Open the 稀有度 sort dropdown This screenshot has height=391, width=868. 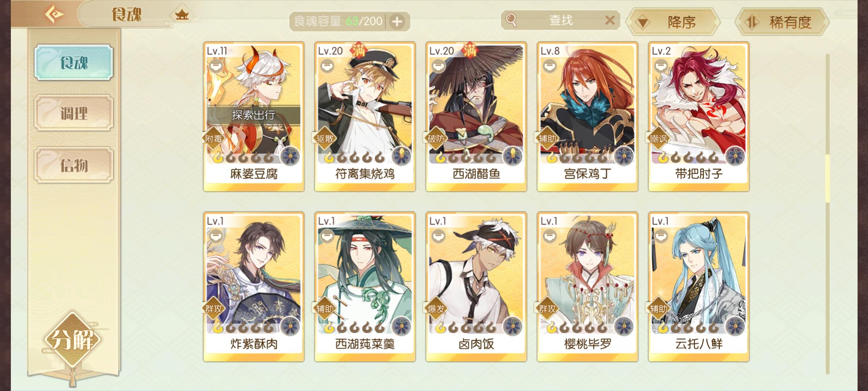pos(782,22)
